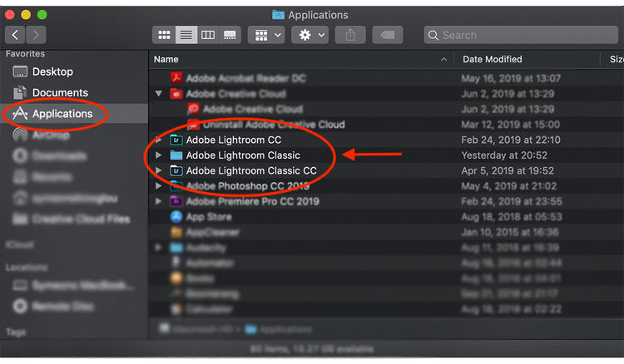Sort by the Date Modified column header

coord(493,59)
